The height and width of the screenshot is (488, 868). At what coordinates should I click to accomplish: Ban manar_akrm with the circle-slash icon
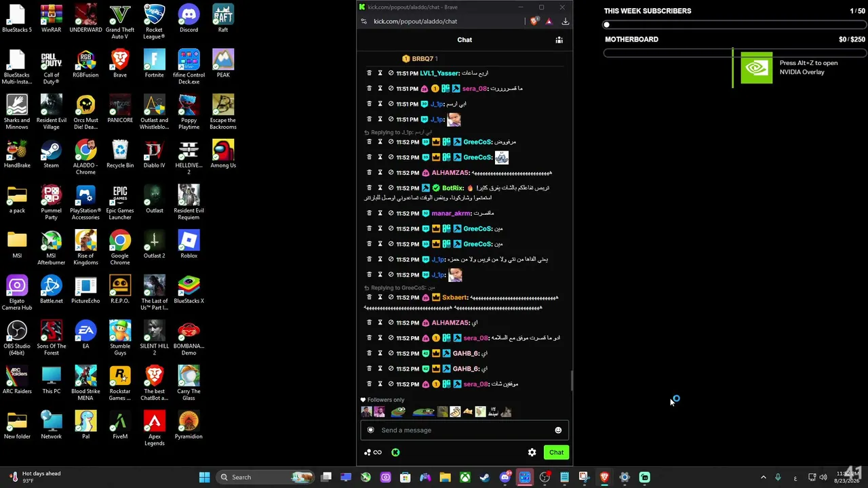(391, 213)
